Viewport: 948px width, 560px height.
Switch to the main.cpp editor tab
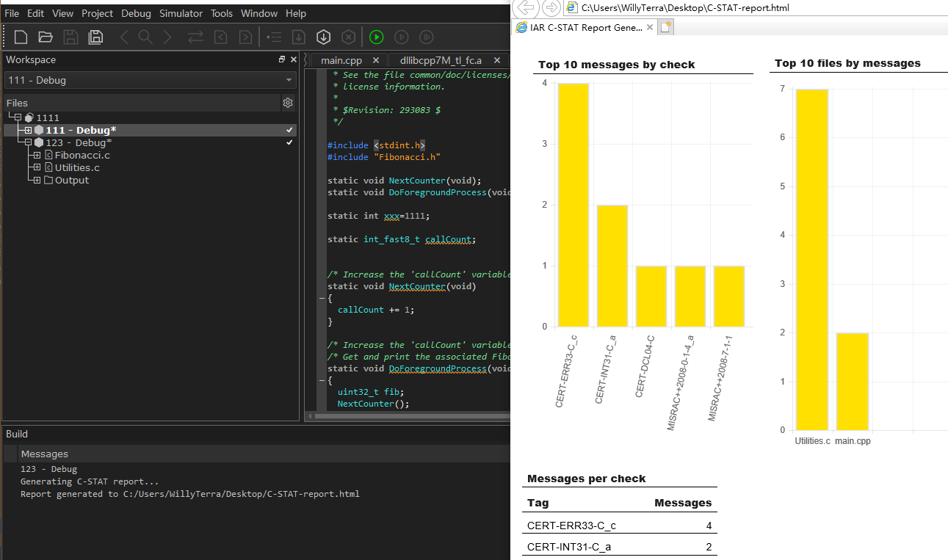tap(341, 60)
